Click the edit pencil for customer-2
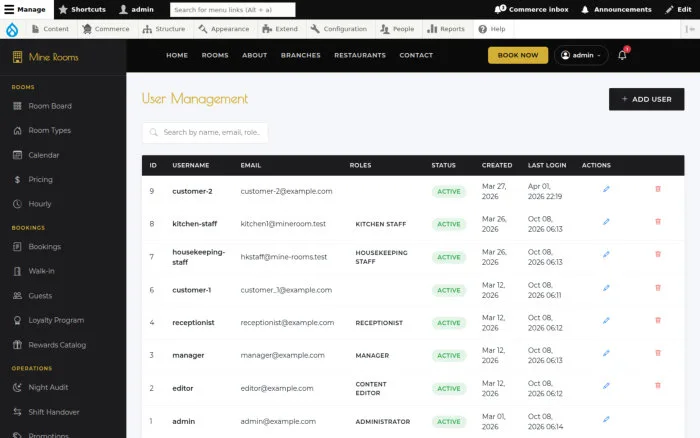 (606, 189)
